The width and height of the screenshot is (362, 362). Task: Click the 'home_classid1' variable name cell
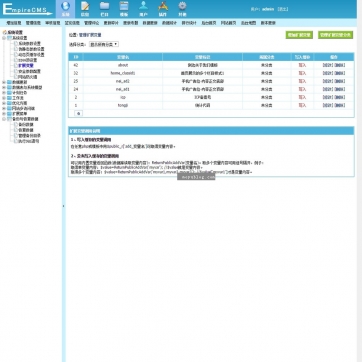coord(123,73)
